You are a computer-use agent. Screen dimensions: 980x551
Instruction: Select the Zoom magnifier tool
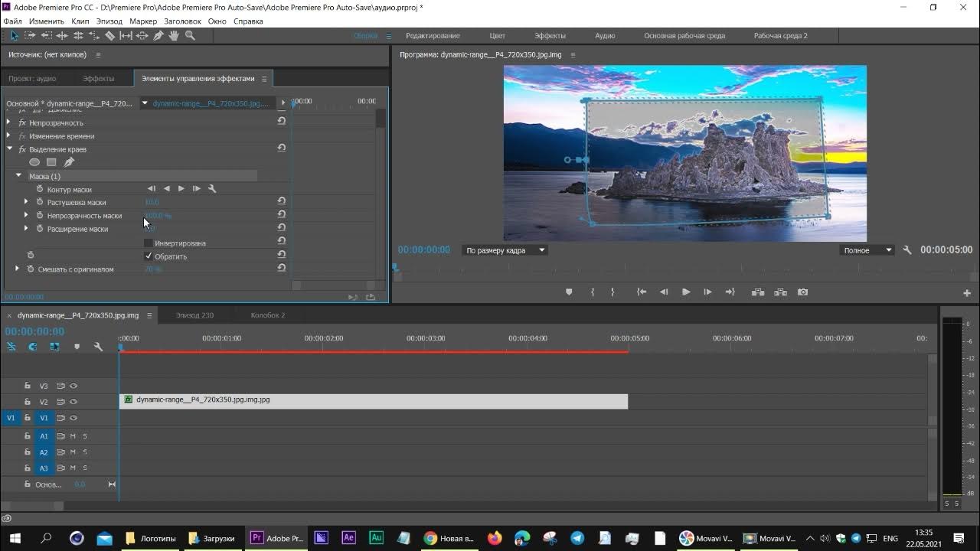click(190, 36)
